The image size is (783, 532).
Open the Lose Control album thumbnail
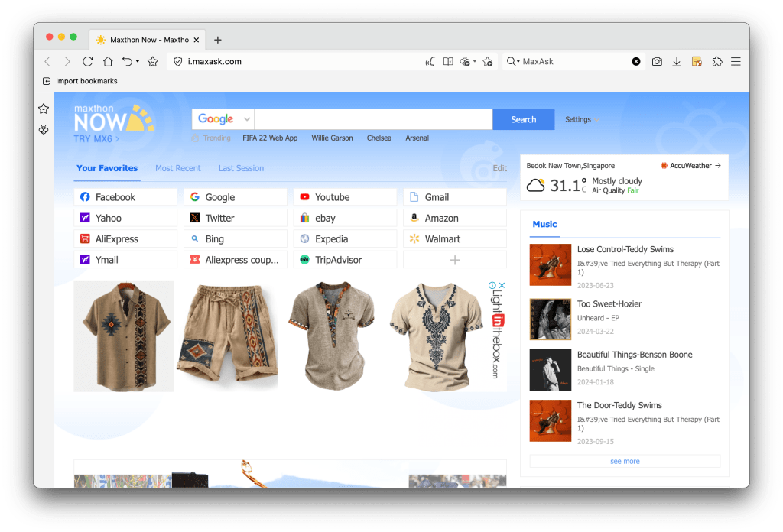(x=551, y=264)
